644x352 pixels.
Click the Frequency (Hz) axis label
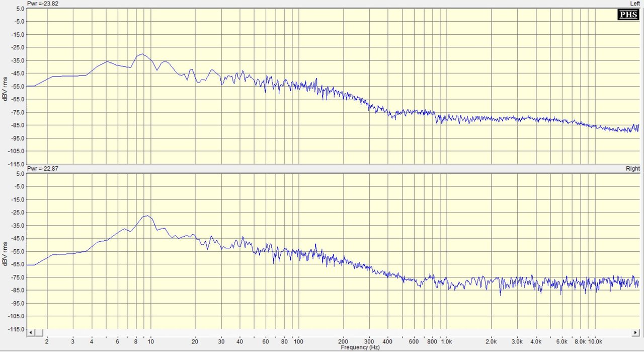click(360, 347)
